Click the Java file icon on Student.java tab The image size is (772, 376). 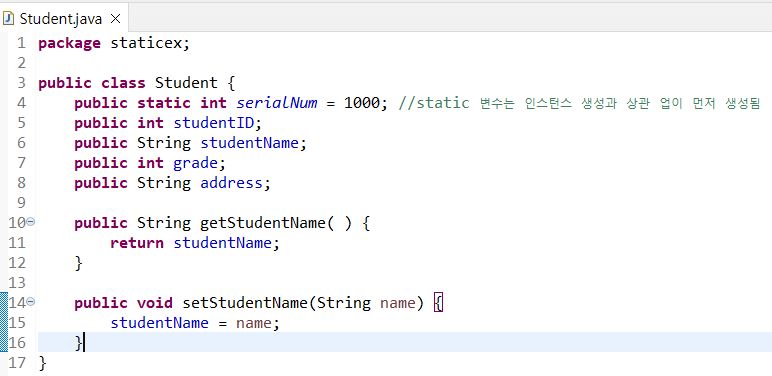pos(8,19)
